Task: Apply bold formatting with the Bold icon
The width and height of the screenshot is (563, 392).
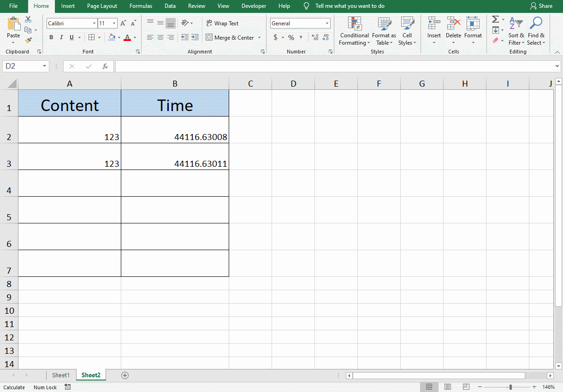Action: click(51, 37)
